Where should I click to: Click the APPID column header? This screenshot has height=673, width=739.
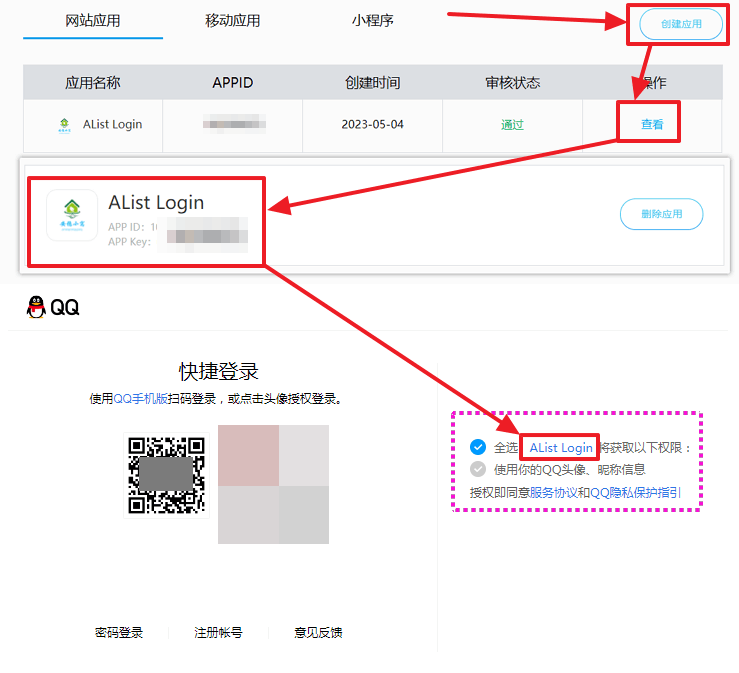232,82
